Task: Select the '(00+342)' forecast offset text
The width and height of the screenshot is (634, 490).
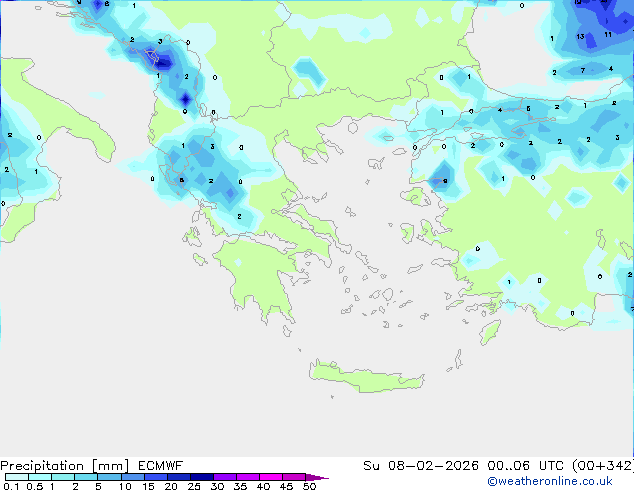Action: pyautogui.click(x=603, y=466)
